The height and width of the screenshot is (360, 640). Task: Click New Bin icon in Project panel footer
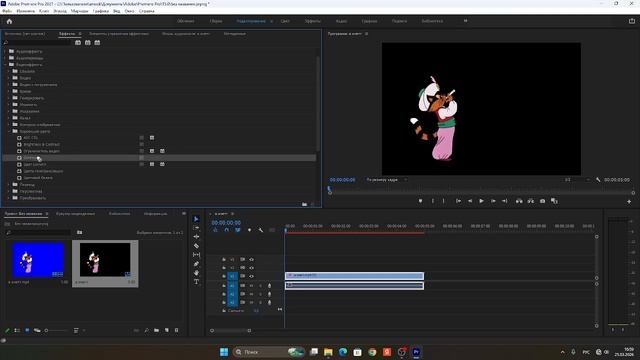(x=157, y=330)
